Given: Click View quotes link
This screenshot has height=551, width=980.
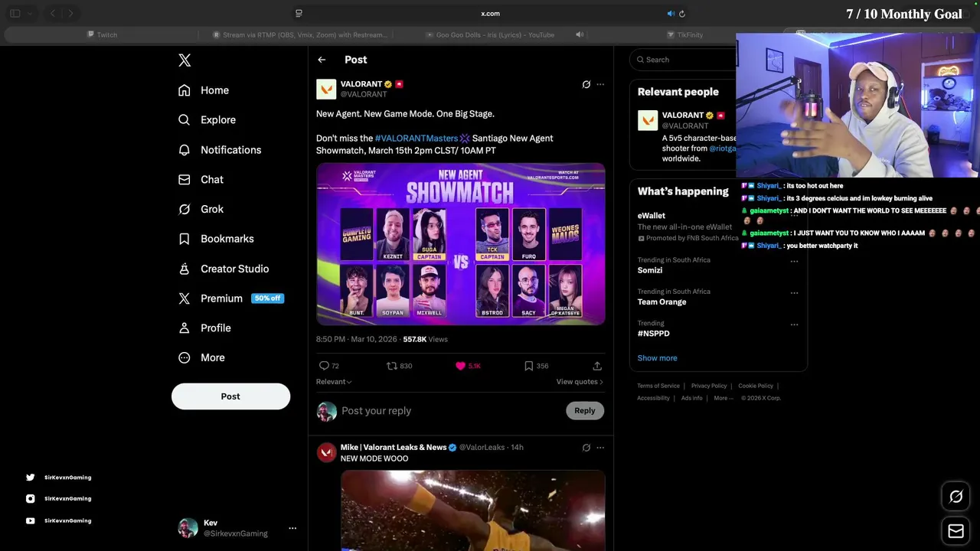Looking at the screenshot, I should pyautogui.click(x=580, y=382).
